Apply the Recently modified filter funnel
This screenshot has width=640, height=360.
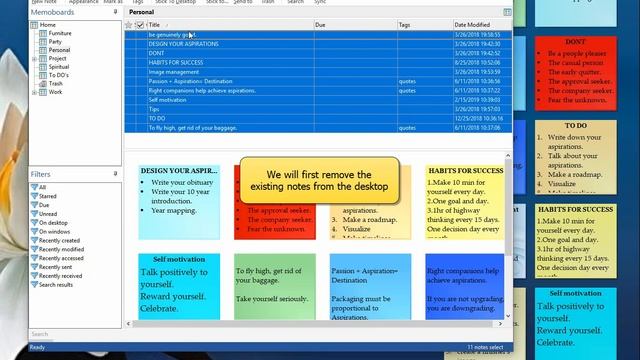click(34, 249)
